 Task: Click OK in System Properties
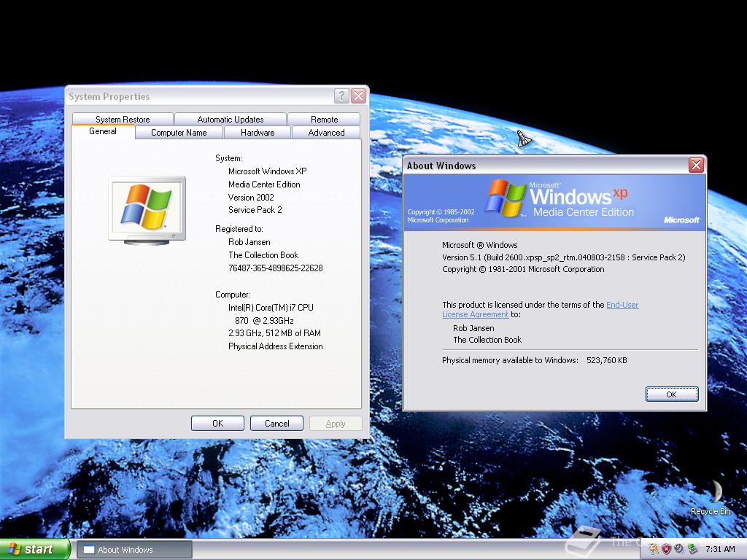[217, 424]
